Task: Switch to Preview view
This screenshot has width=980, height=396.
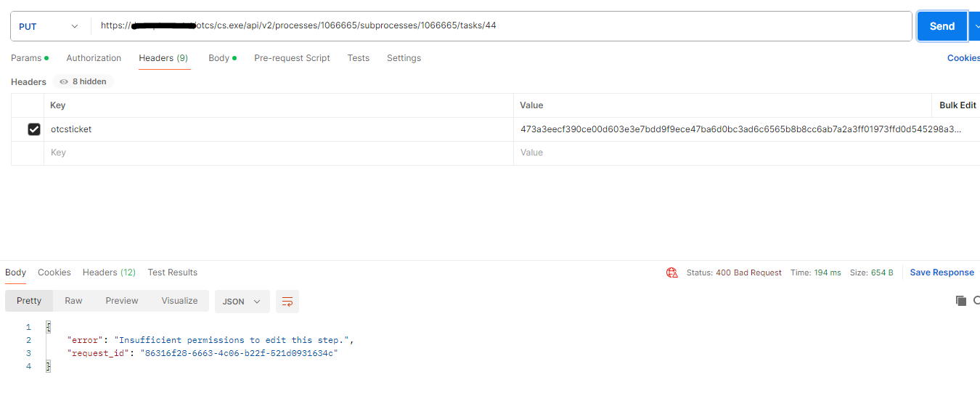Action: pyautogui.click(x=122, y=301)
